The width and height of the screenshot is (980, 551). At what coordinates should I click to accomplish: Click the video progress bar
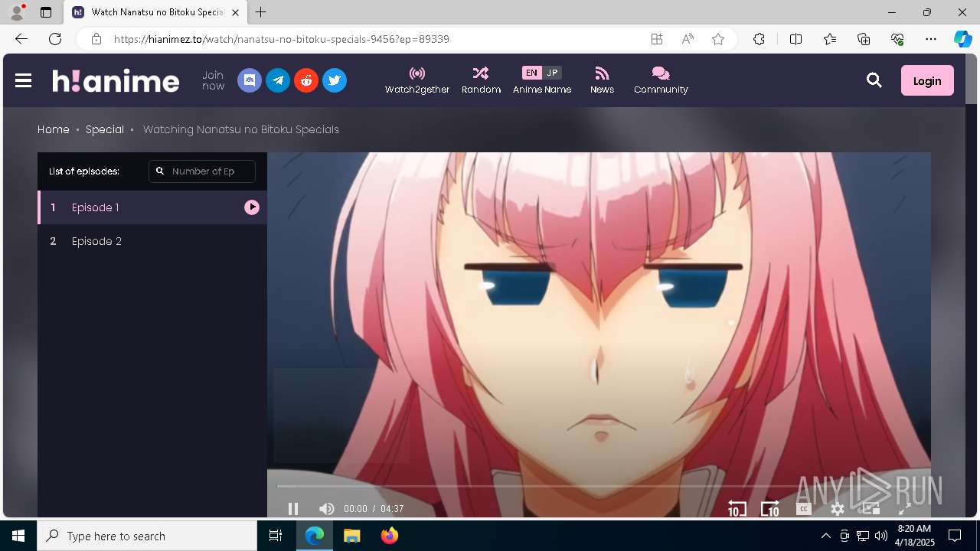pyautogui.click(x=597, y=486)
